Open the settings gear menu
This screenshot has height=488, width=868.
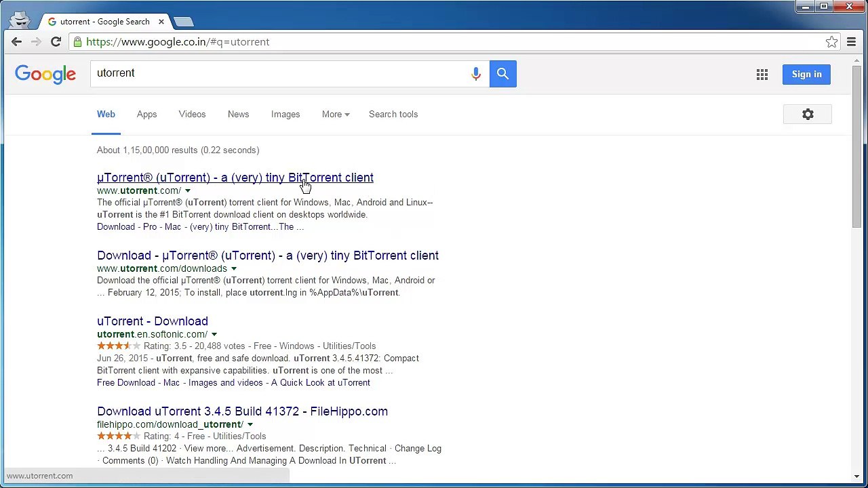808,115
